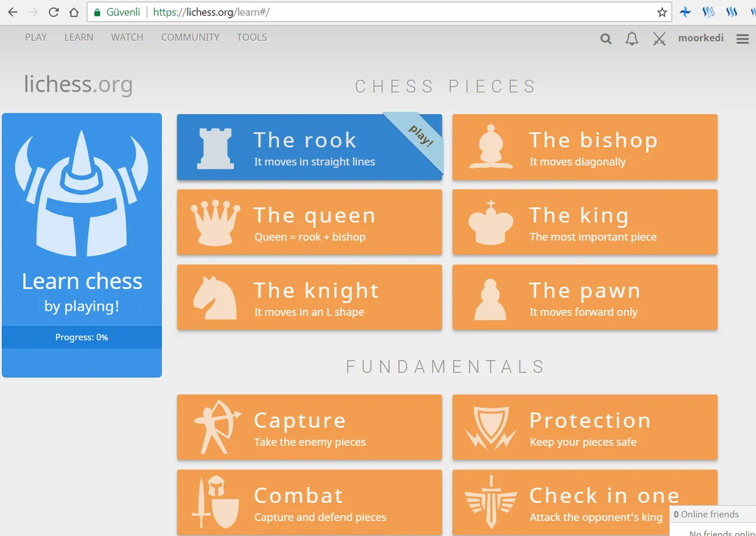Open the moorkedi user menu
Viewport: 756px width, 536px height.
701,38
